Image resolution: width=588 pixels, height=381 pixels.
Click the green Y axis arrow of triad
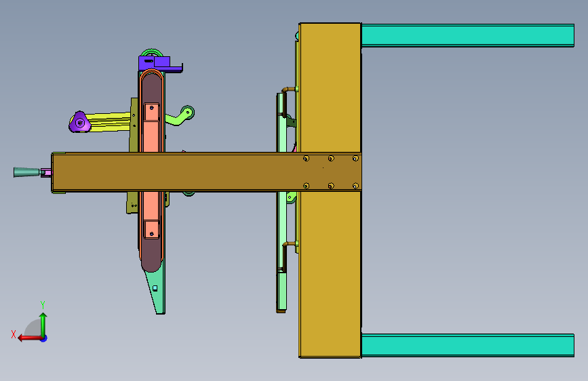(43, 323)
